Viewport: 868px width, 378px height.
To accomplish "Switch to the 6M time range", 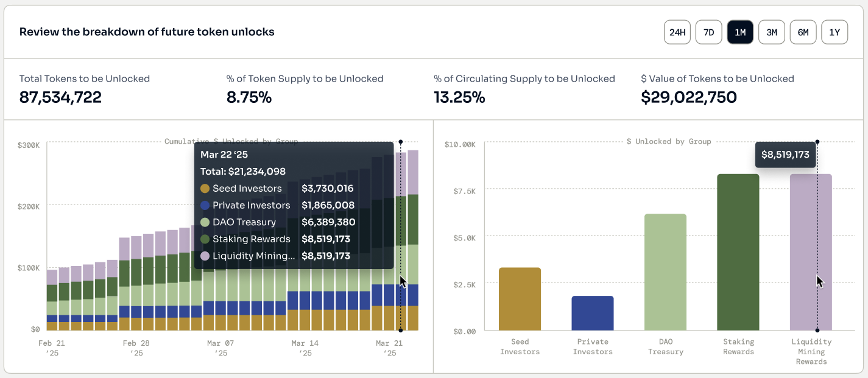I will point(803,32).
